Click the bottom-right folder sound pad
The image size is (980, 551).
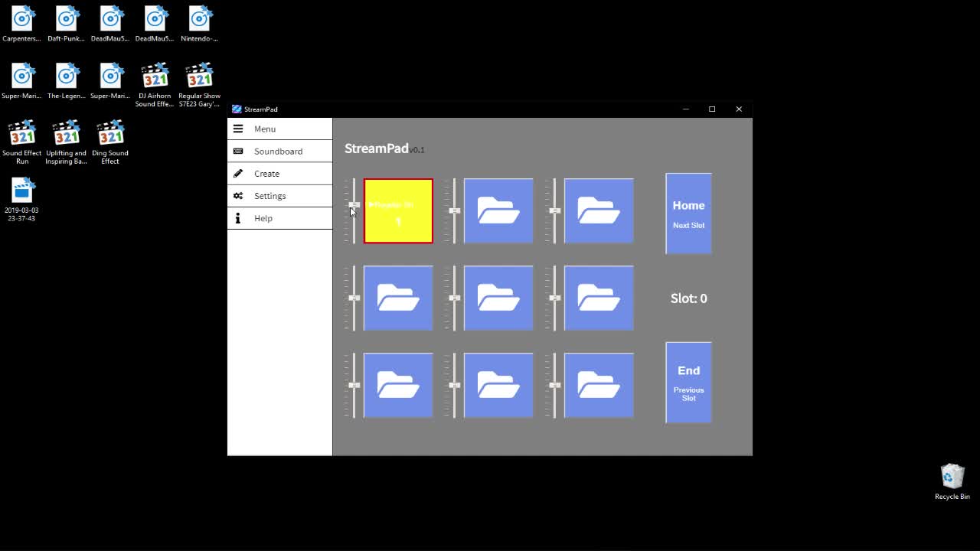point(599,386)
